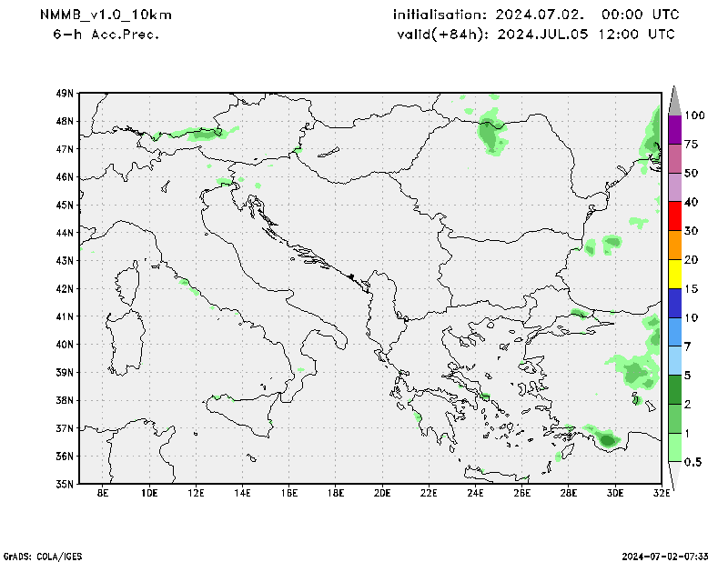This screenshot has width=728, height=562.
Task: Click the orange 20–30 legend swatch
Action: point(674,245)
